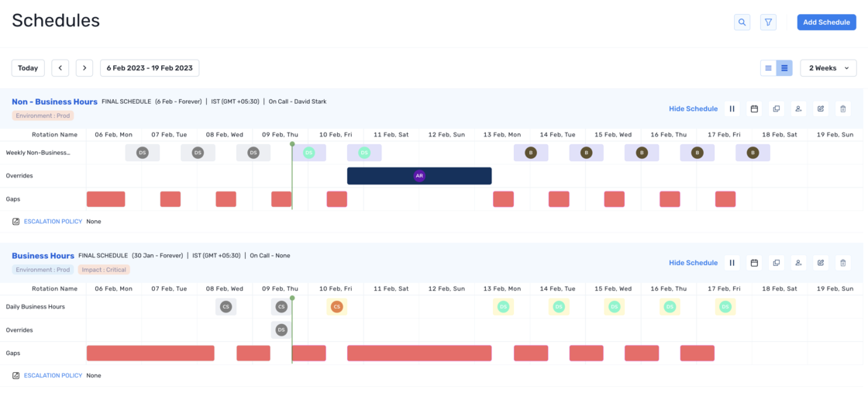
Task: Go to previous date range arrow
Action: pos(60,68)
